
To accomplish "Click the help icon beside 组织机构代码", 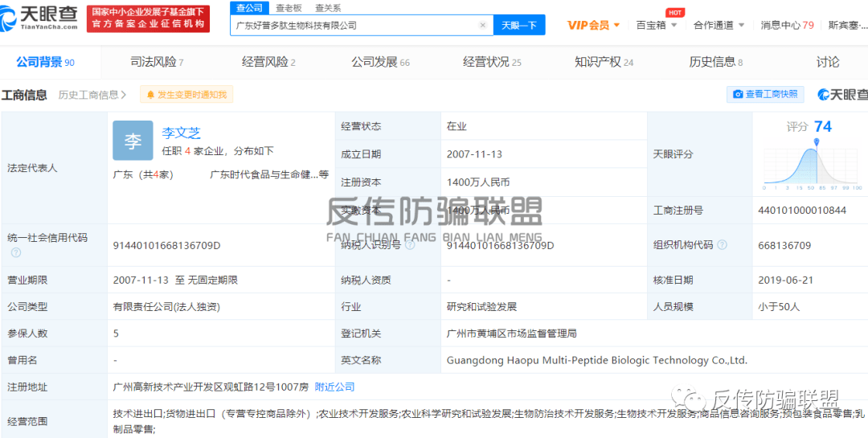I will coord(723,245).
